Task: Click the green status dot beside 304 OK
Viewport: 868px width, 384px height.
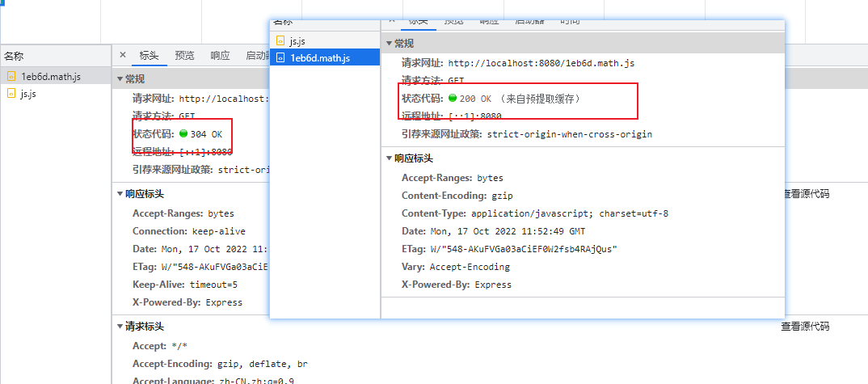Action: click(184, 134)
